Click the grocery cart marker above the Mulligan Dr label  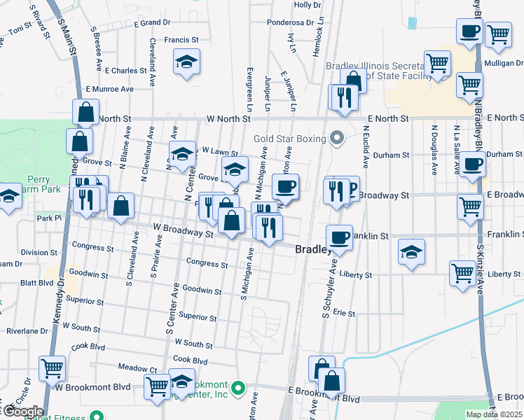pos(498,36)
